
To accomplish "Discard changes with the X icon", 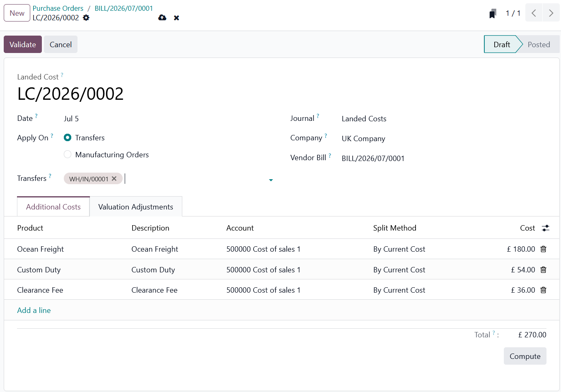I will [177, 18].
